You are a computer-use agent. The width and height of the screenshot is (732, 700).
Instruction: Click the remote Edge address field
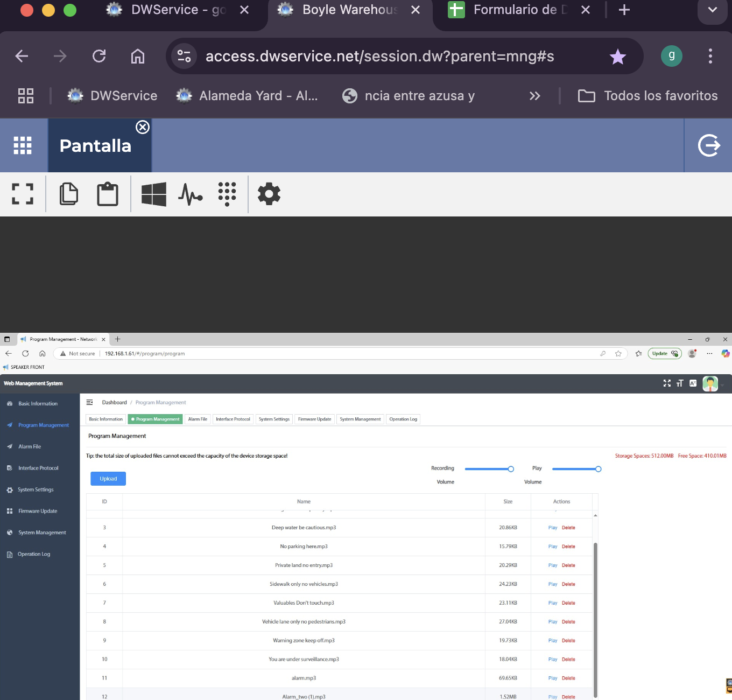tap(339, 354)
